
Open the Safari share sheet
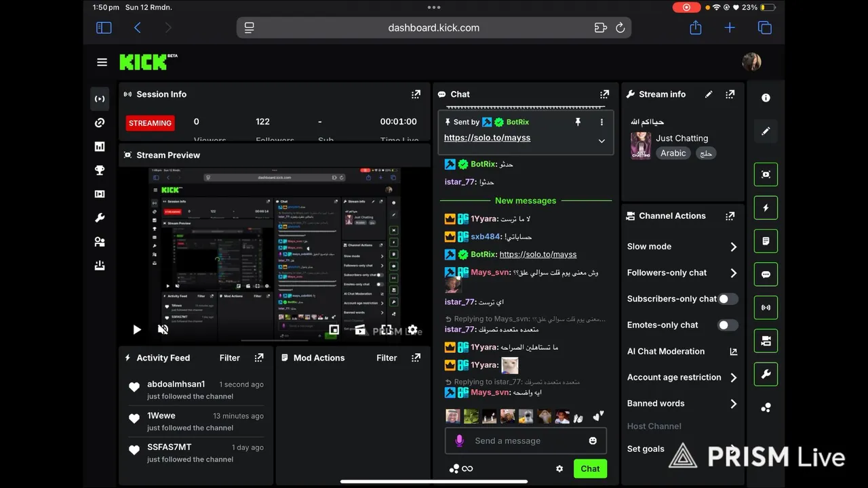(695, 28)
